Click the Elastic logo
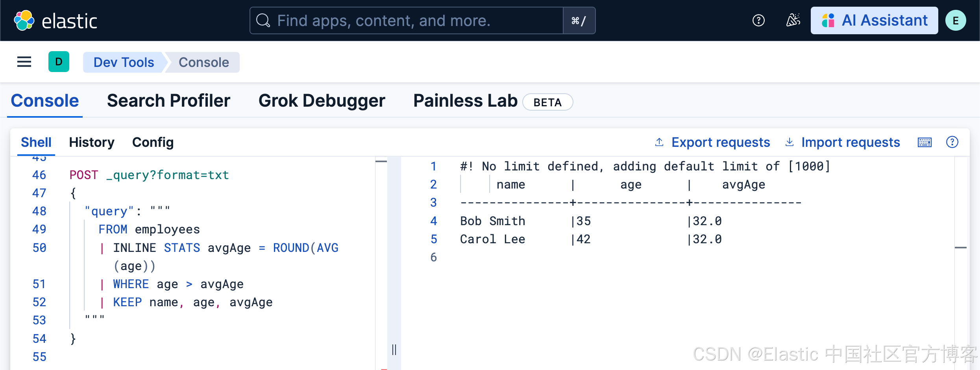The width and height of the screenshot is (980, 370). click(x=55, y=20)
